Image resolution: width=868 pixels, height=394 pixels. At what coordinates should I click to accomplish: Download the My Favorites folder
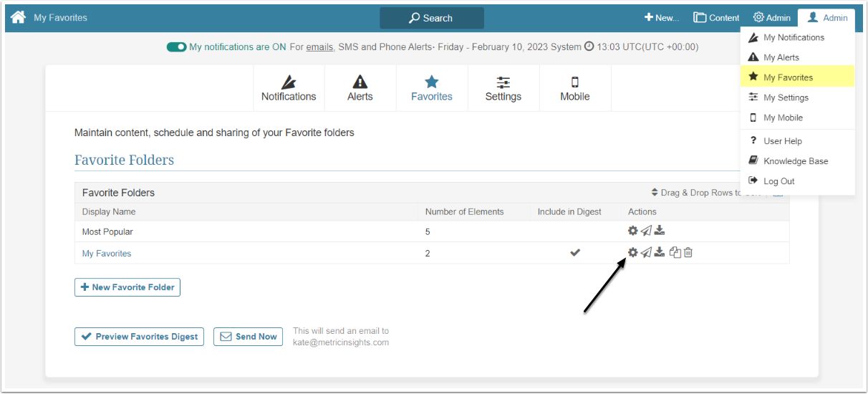(660, 252)
